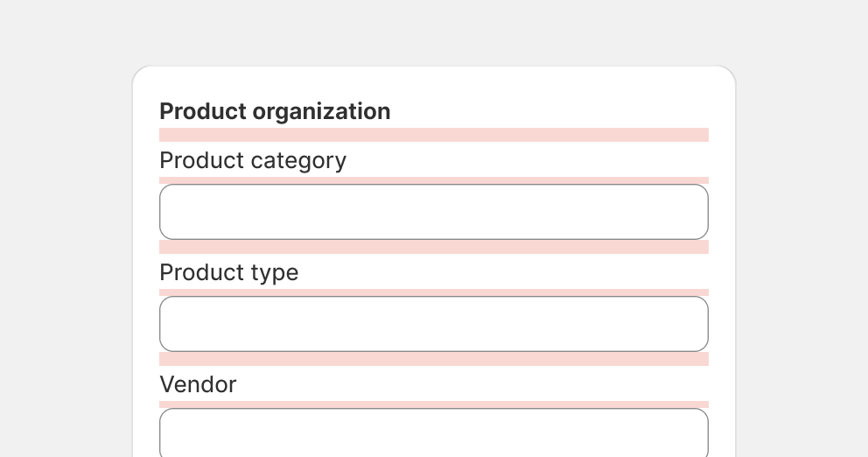Click the pink spacer above Product type label
Screen dimensions: 868x457
(x=434, y=247)
